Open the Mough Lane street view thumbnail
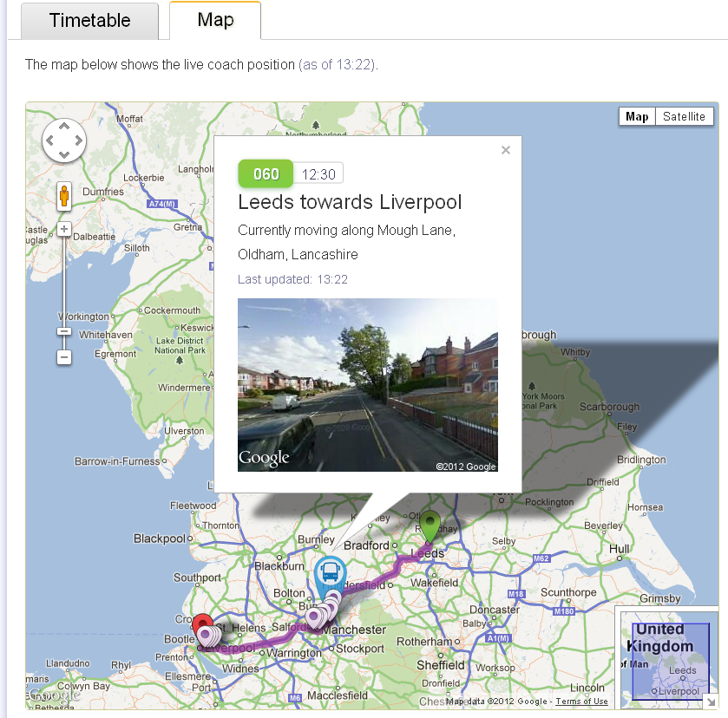728x718 pixels. tap(368, 385)
